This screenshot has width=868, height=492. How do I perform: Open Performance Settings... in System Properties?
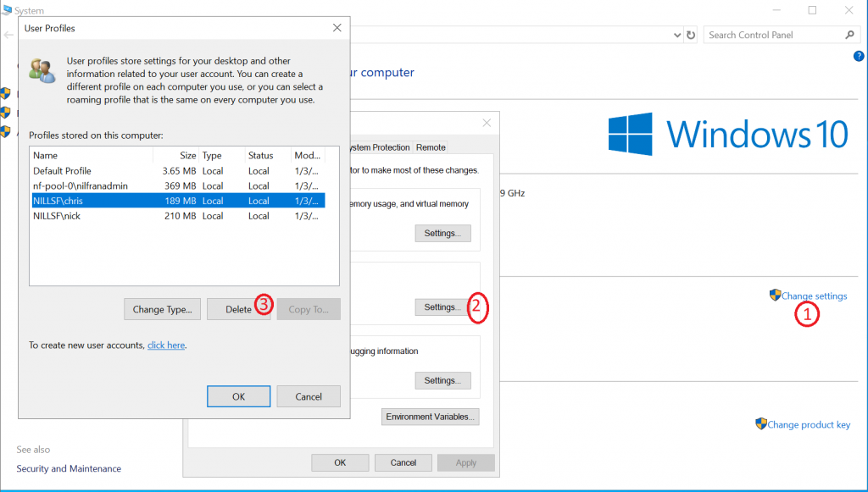pyautogui.click(x=442, y=233)
